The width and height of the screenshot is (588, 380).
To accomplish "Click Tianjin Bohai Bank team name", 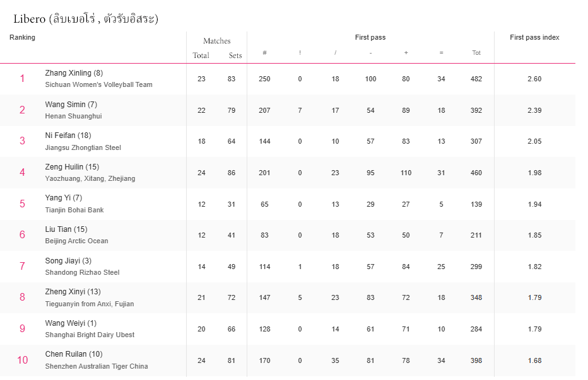I will (x=74, y=210).
